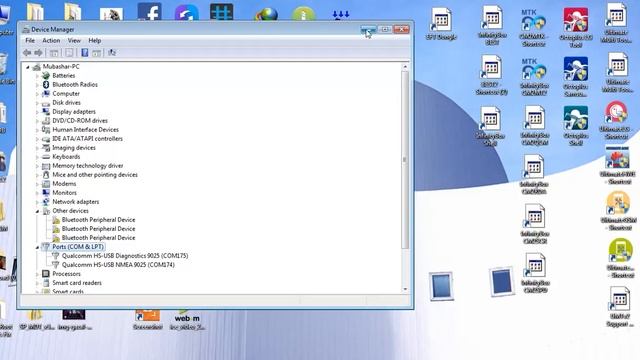The image size is (640, 360).
Task: Click the Forward arrow in Device Manager toolbar
Action: coord(38,53)
